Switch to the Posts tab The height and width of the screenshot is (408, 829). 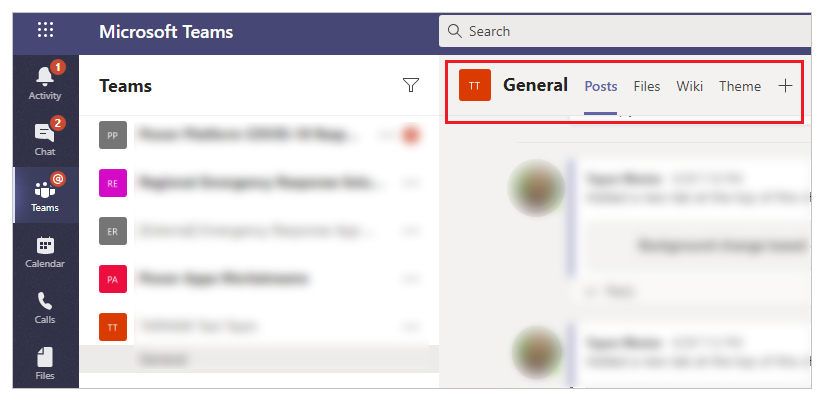(601, 86)
